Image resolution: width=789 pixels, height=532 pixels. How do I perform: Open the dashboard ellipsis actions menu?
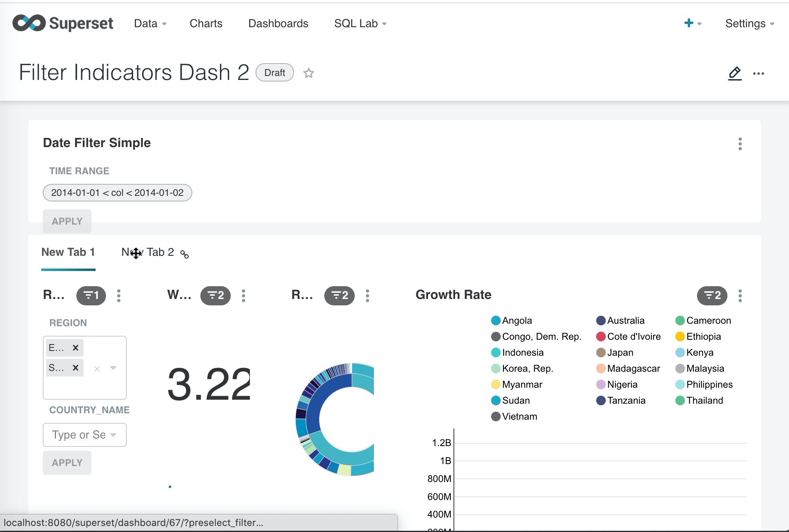click(758, 73)
